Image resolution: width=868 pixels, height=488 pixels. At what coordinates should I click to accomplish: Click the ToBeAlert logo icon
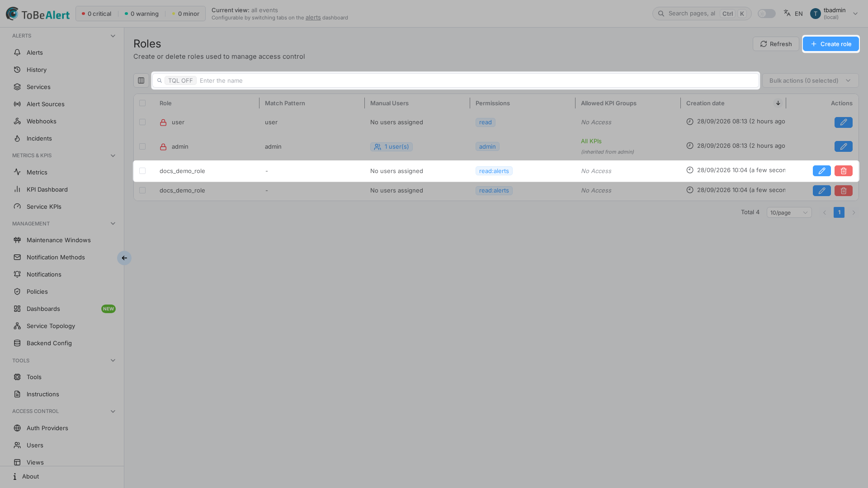coord(12,14)
